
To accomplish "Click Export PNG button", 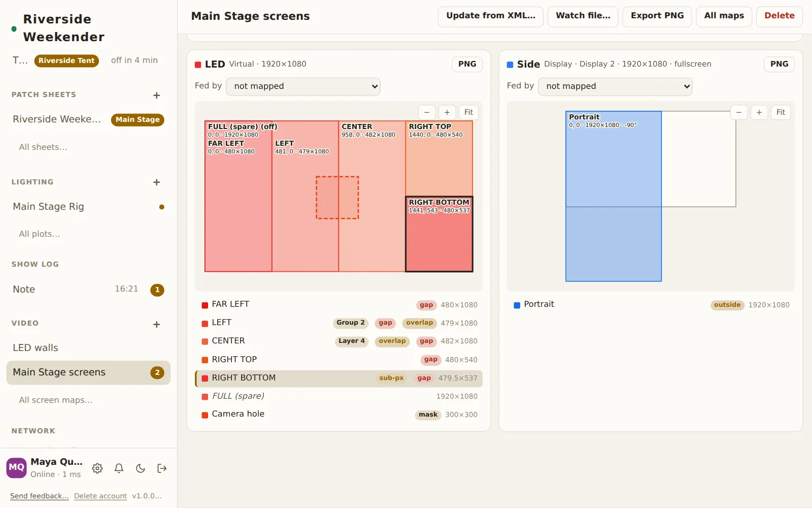I will tap(657, 16).
